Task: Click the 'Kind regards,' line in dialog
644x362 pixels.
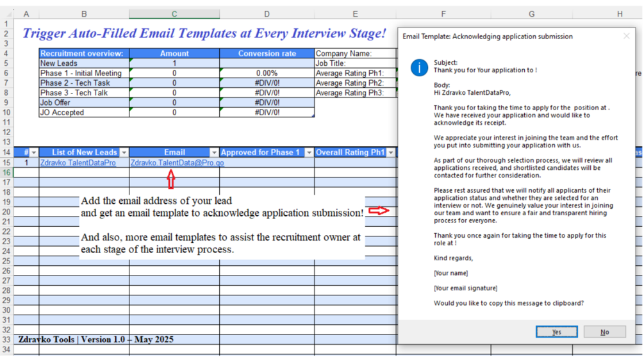Action: (454, 258)
